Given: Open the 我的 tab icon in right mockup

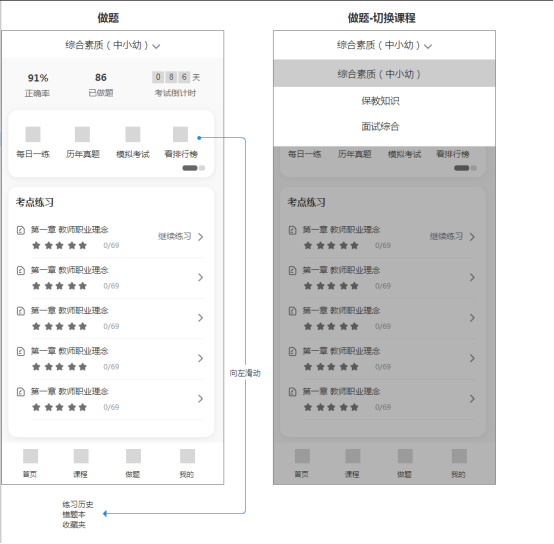Looking at the screenshot, I should click(459, 456).
